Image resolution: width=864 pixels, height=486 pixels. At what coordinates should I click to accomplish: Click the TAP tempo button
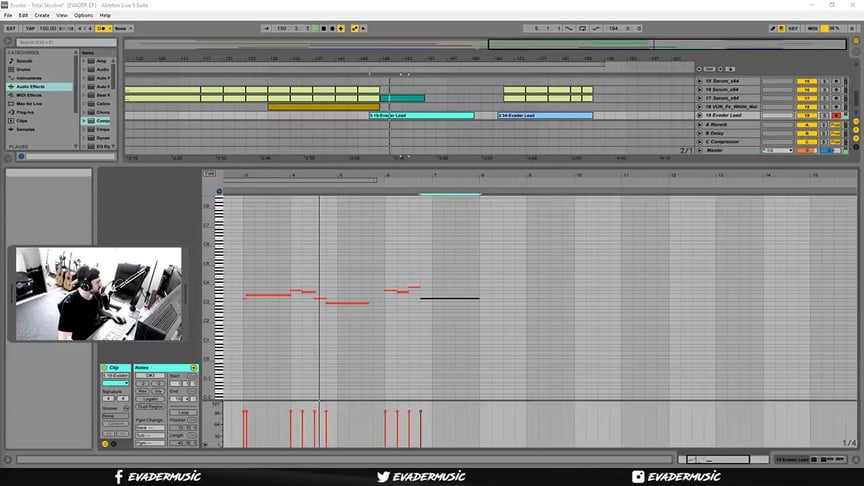point(30,28)
